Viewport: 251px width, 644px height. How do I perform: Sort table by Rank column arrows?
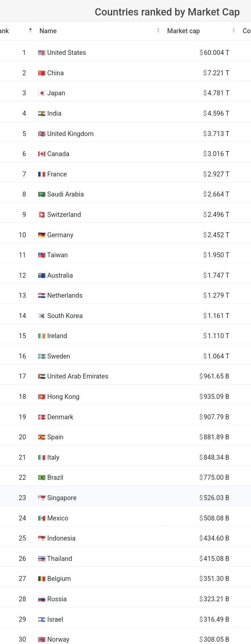[x=31, y=31]
